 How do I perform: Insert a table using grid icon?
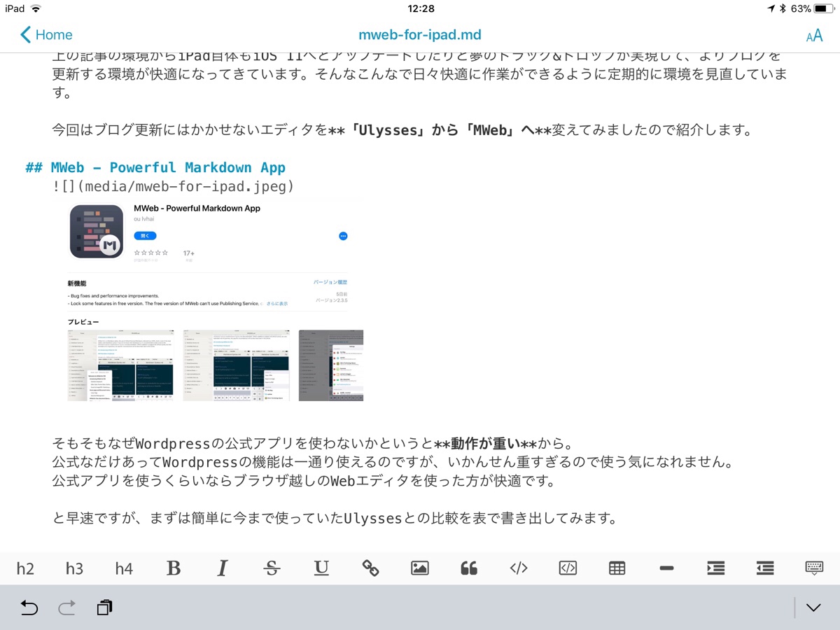(x=617, y=568)
